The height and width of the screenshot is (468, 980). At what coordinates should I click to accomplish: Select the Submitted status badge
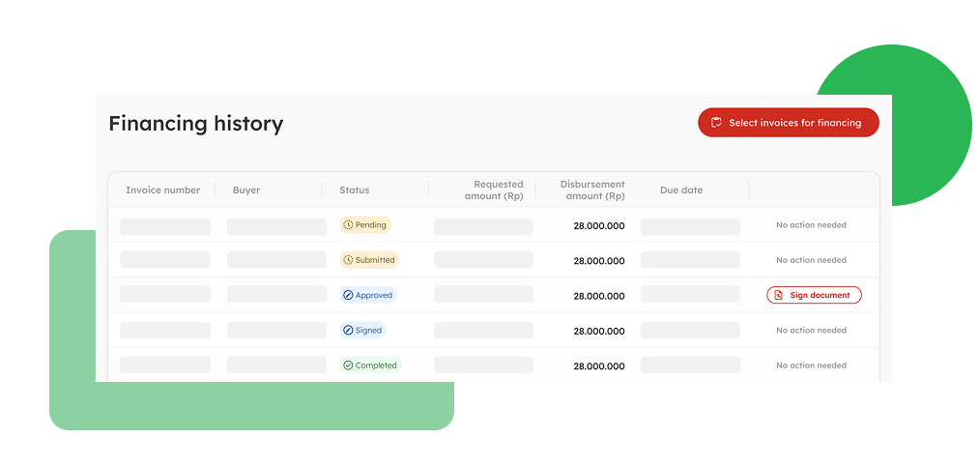(x=369, y=260)
